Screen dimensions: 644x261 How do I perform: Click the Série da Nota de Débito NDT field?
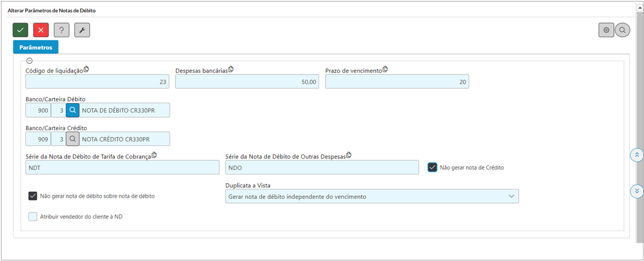tap(122, 167)
